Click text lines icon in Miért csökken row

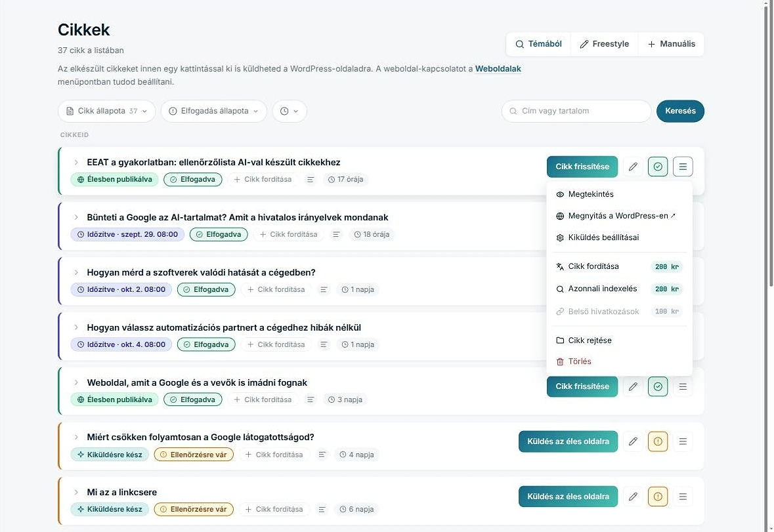[322, 455]
